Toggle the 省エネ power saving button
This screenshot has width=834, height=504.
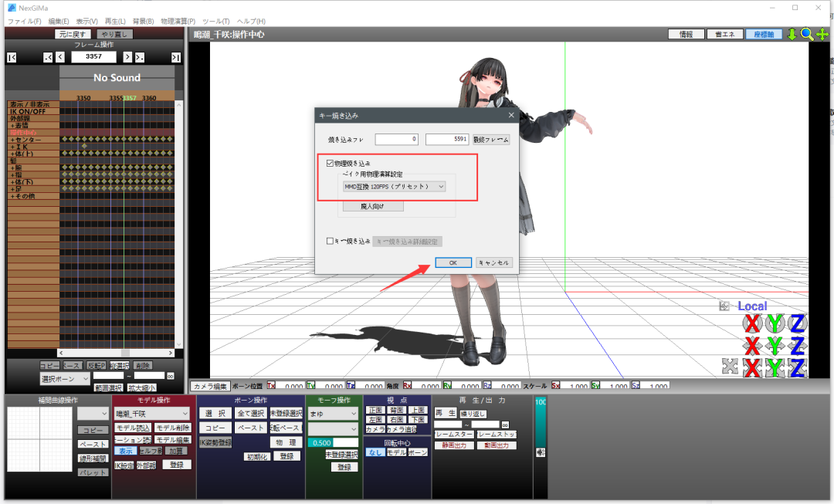tap(725, 35)
